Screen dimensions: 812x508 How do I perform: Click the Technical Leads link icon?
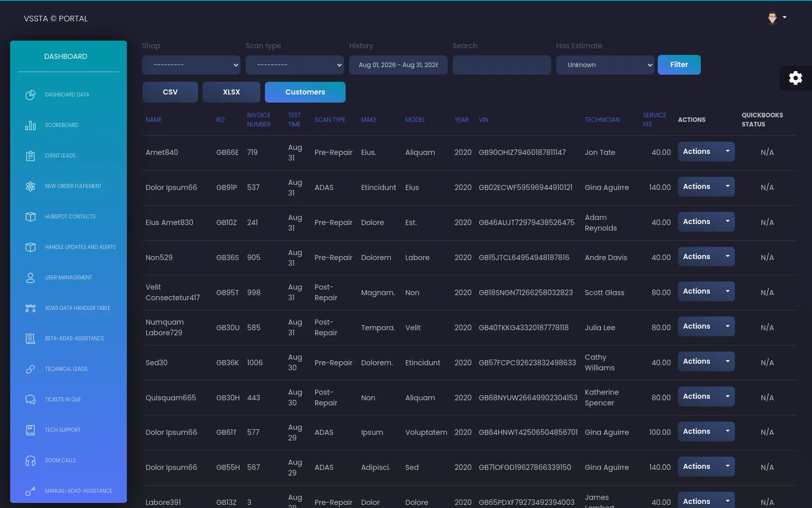(x=30, y=369)
